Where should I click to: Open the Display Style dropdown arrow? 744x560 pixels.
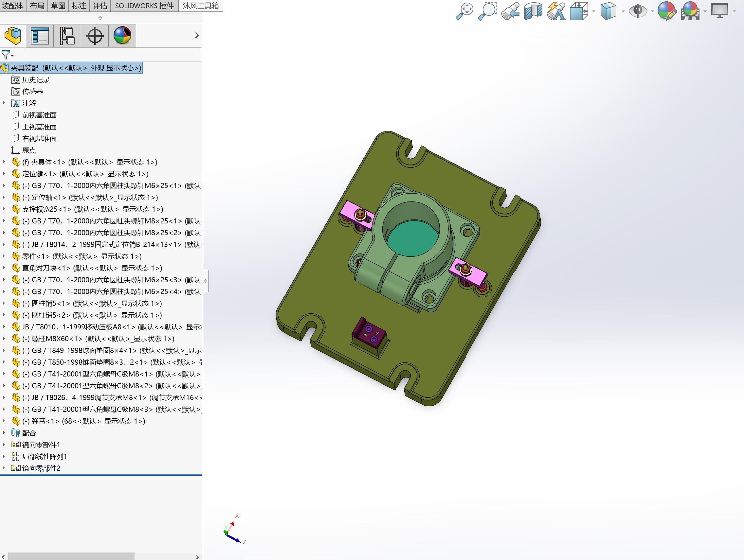click(623, 11)
